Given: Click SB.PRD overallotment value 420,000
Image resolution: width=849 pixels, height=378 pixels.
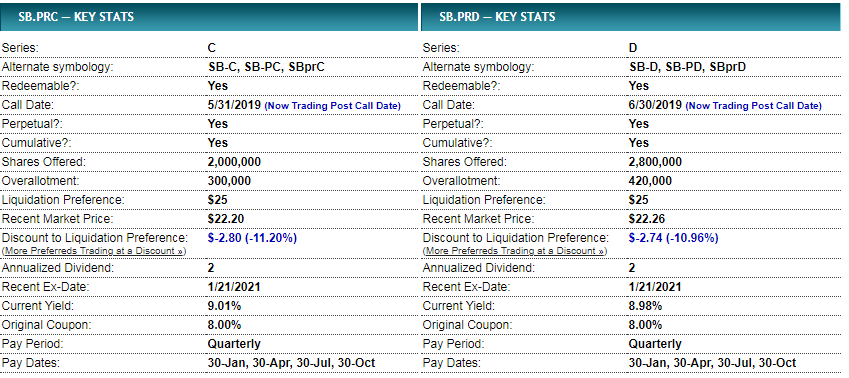Looking at the screenshot, I should point(650,181).
